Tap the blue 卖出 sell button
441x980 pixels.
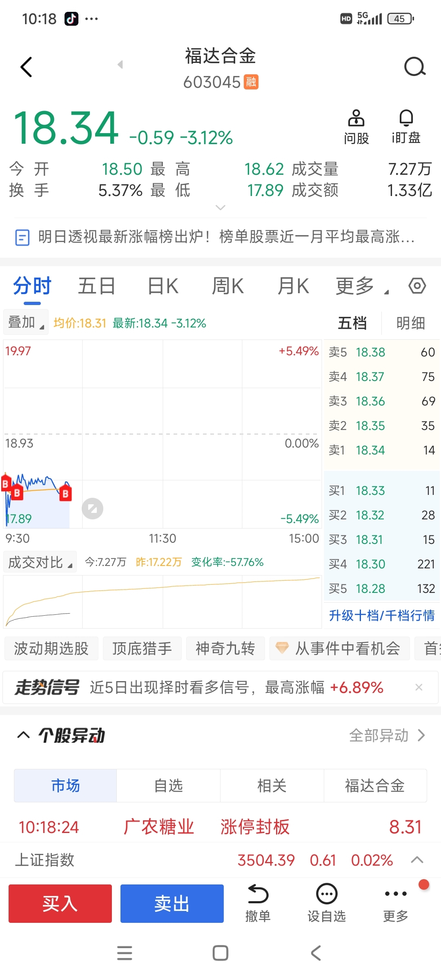(x=172, y=903)
